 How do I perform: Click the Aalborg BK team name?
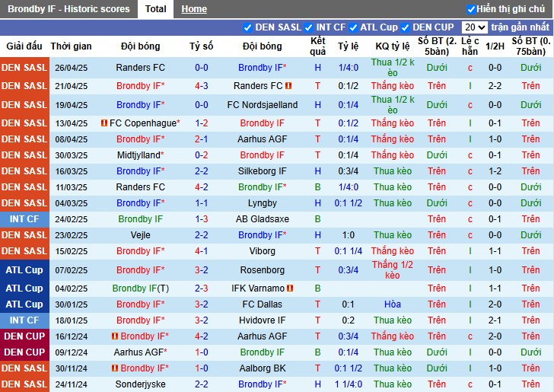click(x=262, y=368)
